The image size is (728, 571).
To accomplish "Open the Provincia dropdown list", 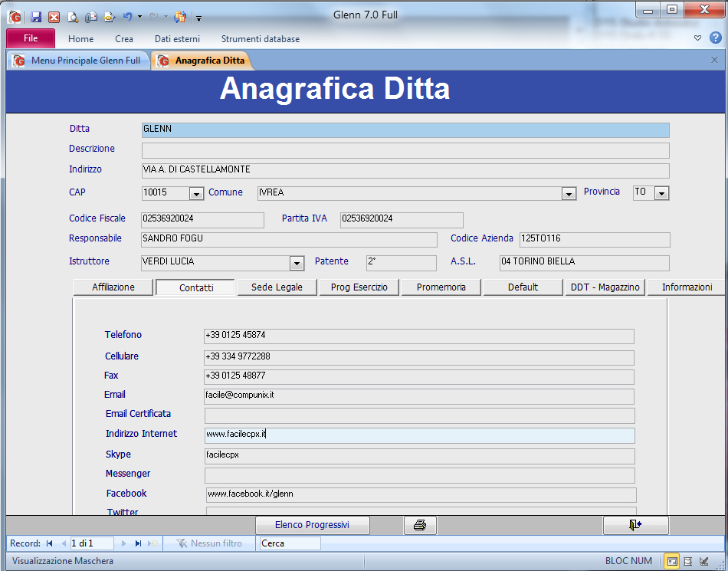I will coord(661,193).
